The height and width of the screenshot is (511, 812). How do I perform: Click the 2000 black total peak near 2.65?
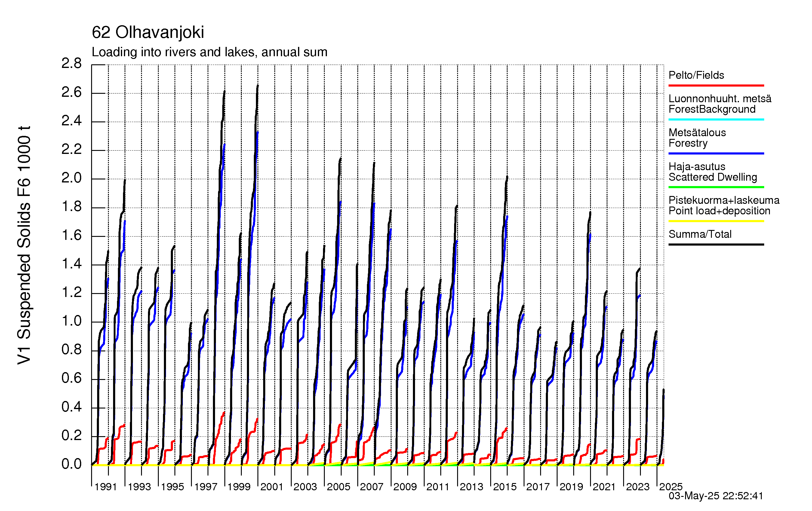(x=258, y=86)
